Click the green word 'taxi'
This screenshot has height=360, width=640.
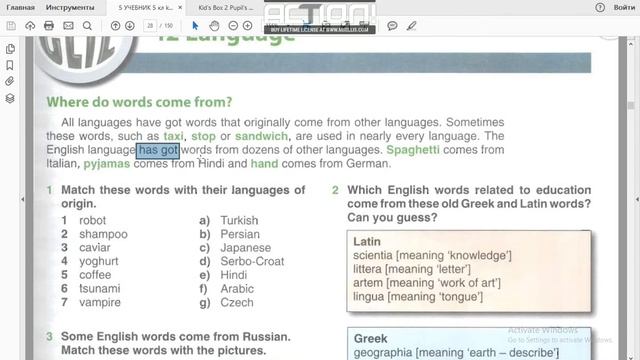pyautogui.click(x=173, y=136)
